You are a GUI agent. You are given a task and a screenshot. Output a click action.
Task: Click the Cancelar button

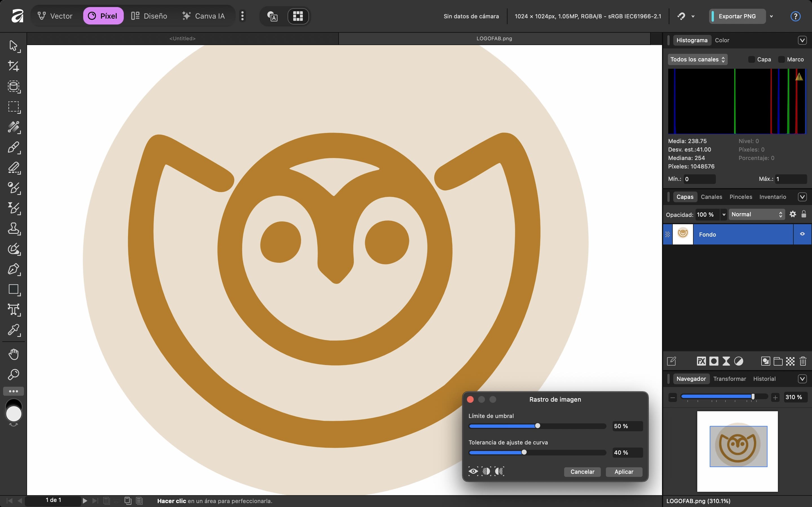(x=582, y=472)
